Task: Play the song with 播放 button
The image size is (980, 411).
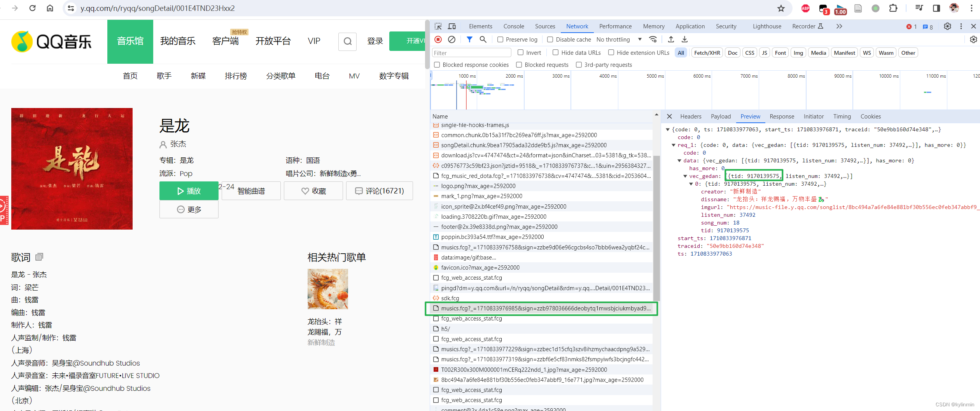Action: click(x=189, y=191)
